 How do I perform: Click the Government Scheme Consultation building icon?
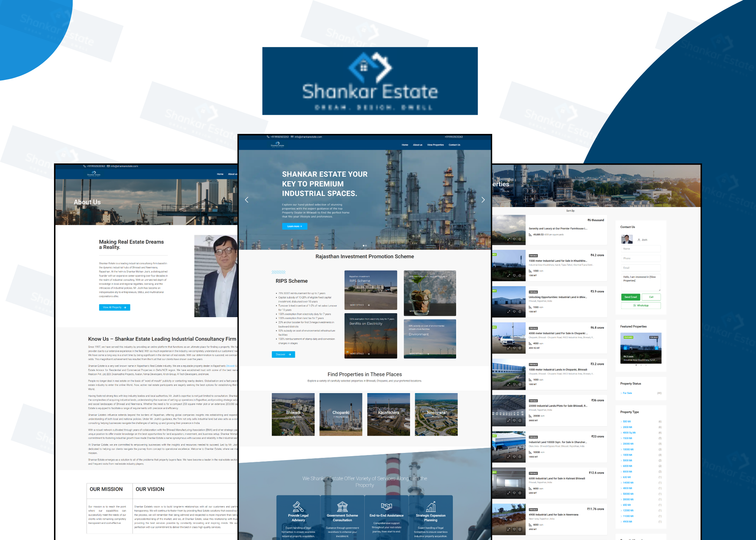click(x=342, y=507)
